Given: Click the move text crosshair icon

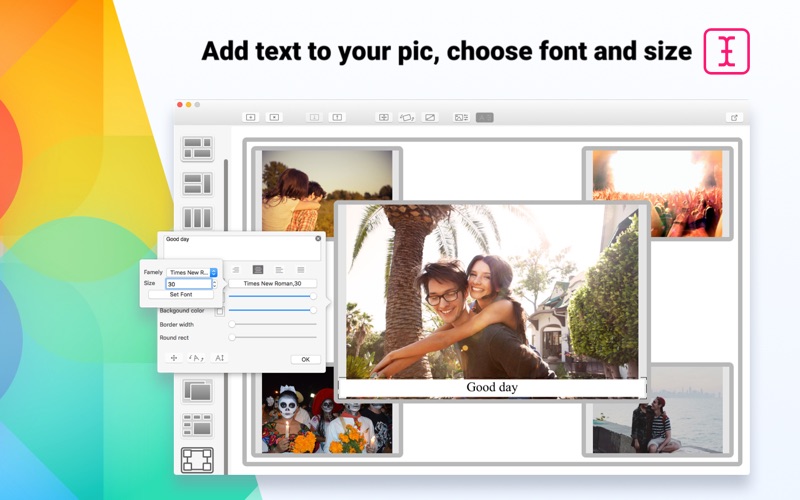Looking at the screenshot, I should click(173, 358).
